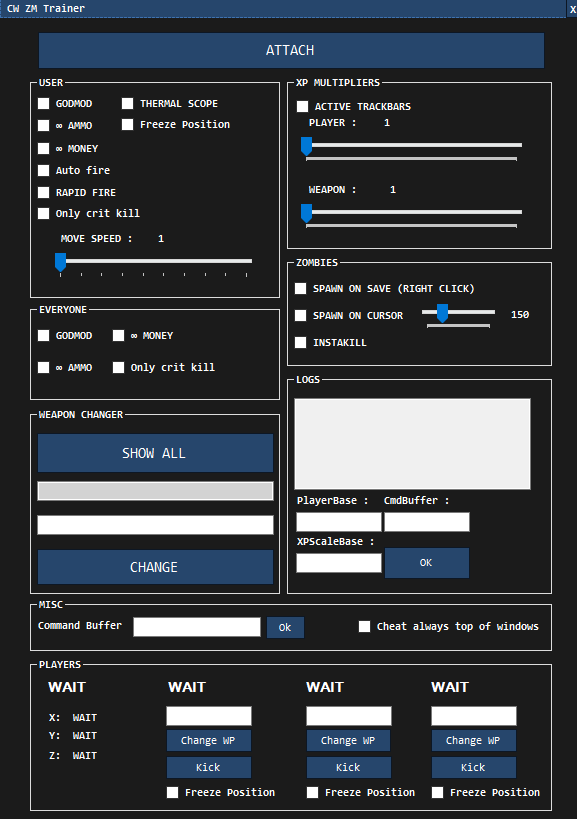Focus the PlayerBase input field
Viewport: 577px width, 819px height.
coord(339,522)
